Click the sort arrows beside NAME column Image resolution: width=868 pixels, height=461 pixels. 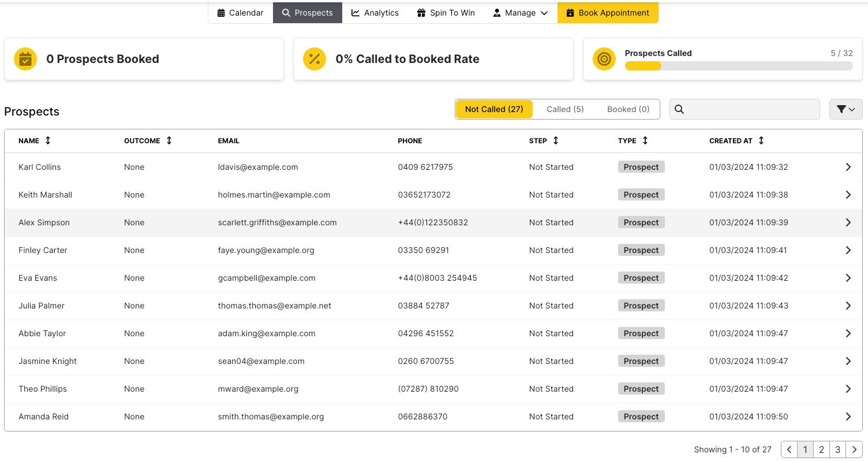click(x=48, y=140)
